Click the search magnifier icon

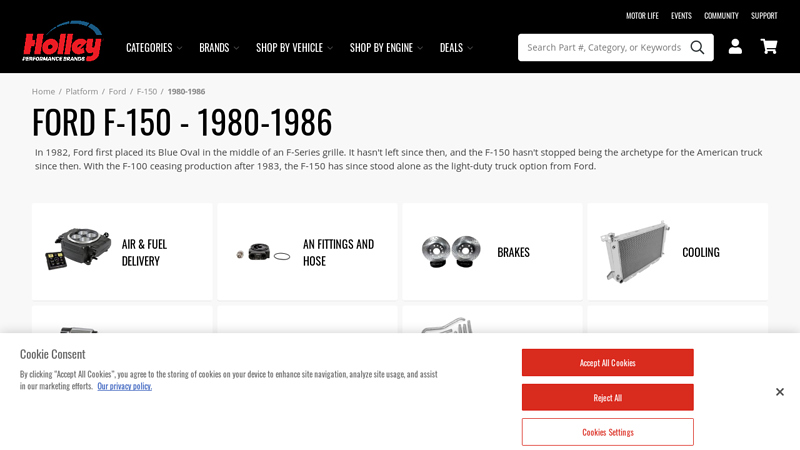(x=697, y=47)
